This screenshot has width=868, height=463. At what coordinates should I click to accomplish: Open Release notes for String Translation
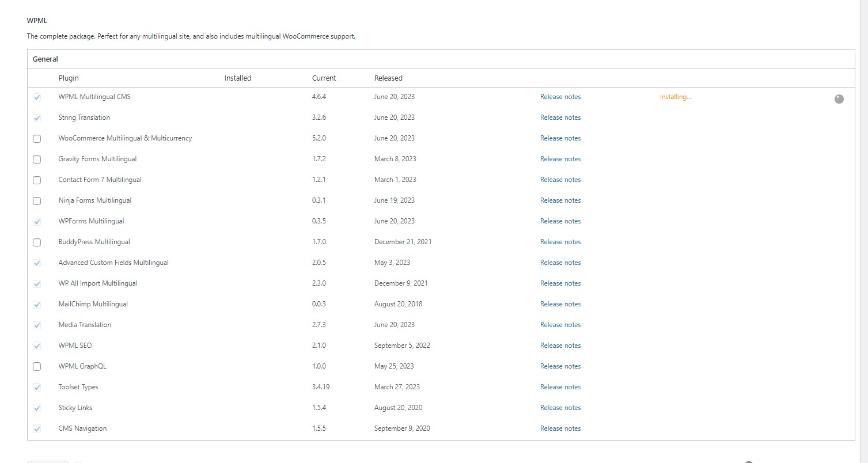560,117
